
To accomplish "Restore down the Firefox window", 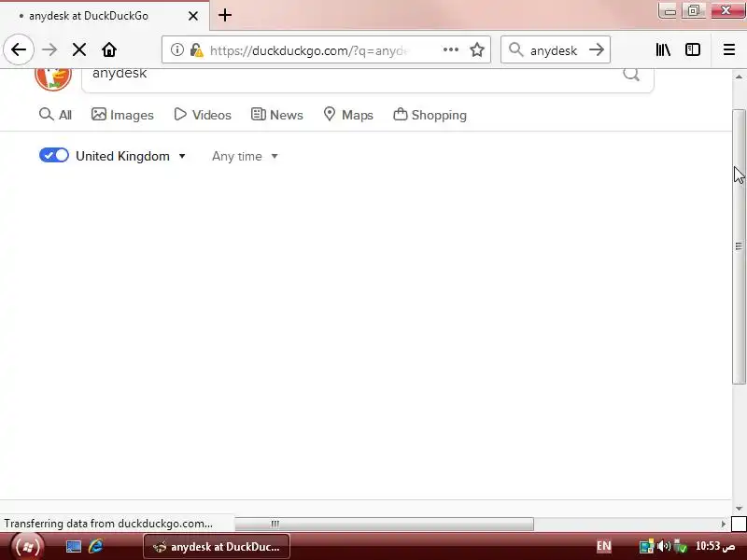I will 694,10.
